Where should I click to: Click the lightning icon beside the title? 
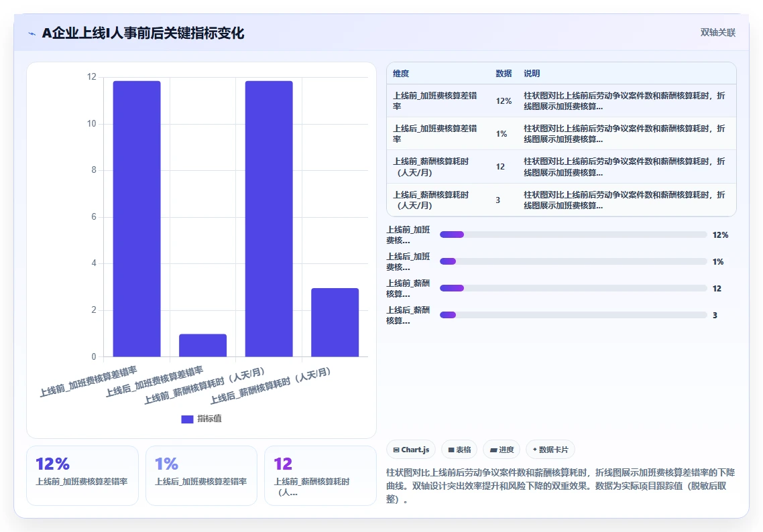click(32, 34)
